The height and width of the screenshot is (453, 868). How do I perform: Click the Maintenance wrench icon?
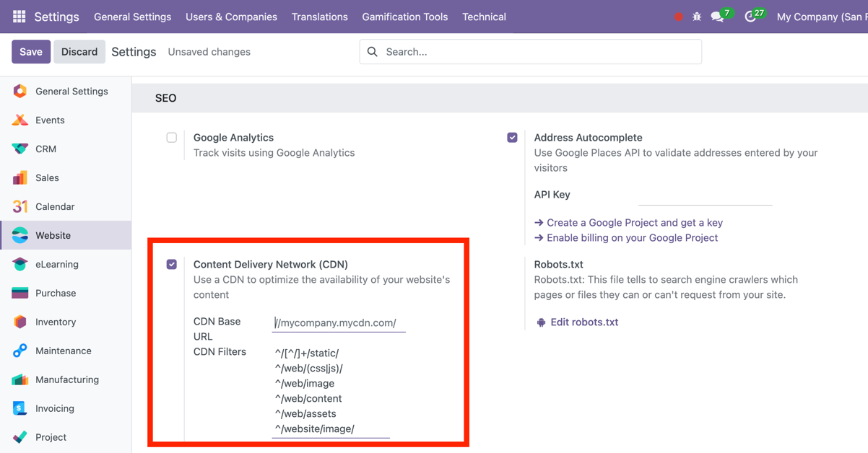[x=20, y=351]
